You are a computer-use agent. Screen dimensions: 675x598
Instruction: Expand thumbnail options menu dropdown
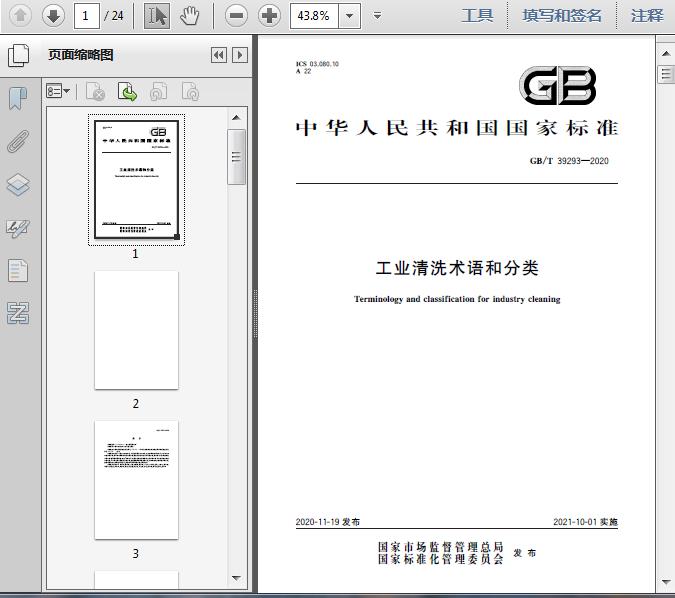point(59,92)
